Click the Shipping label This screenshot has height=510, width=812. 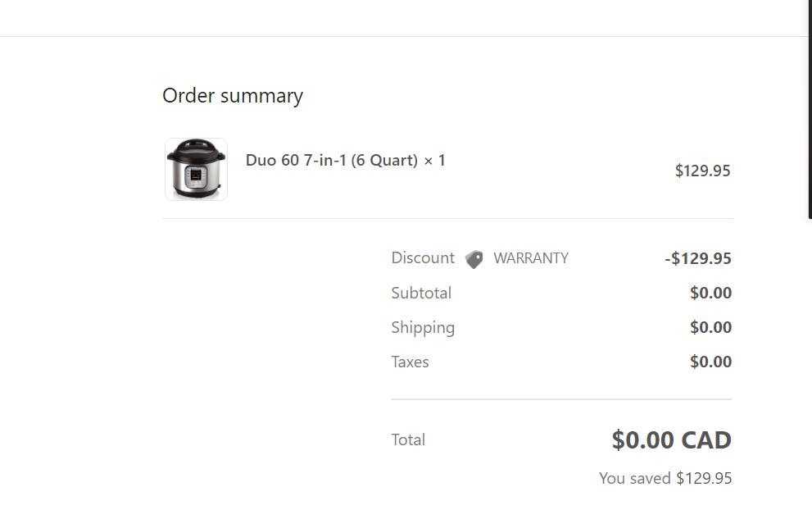click(423, 327)
